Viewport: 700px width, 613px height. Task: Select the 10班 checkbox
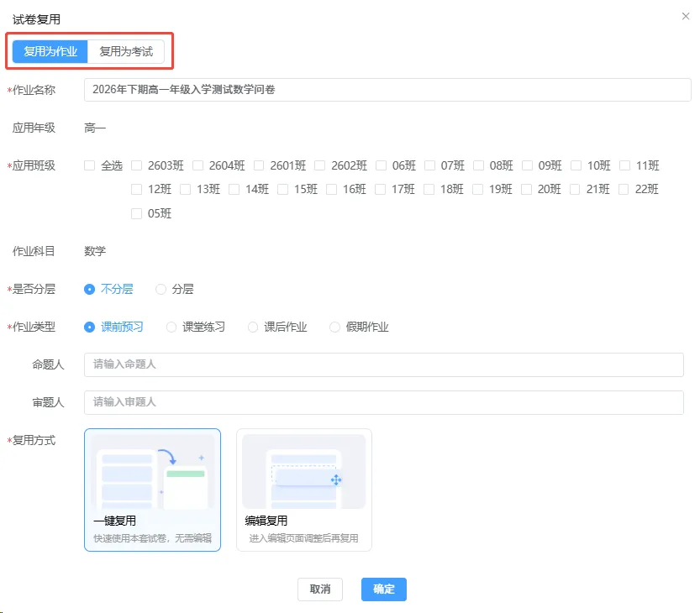click(576, 165)
